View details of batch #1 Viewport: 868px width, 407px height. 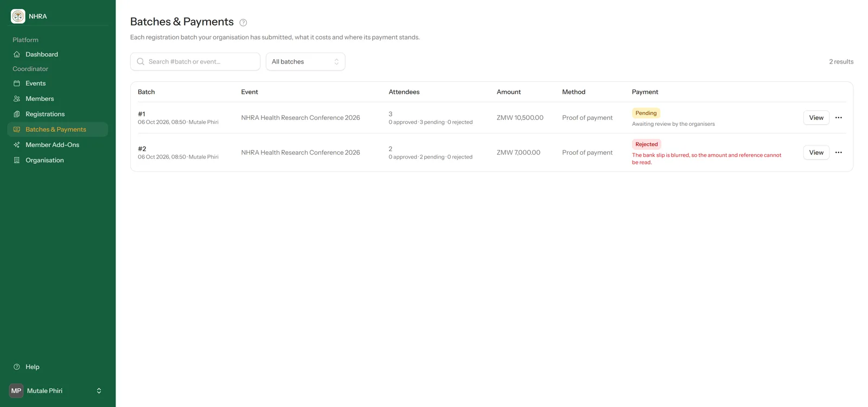pos(816,118)
